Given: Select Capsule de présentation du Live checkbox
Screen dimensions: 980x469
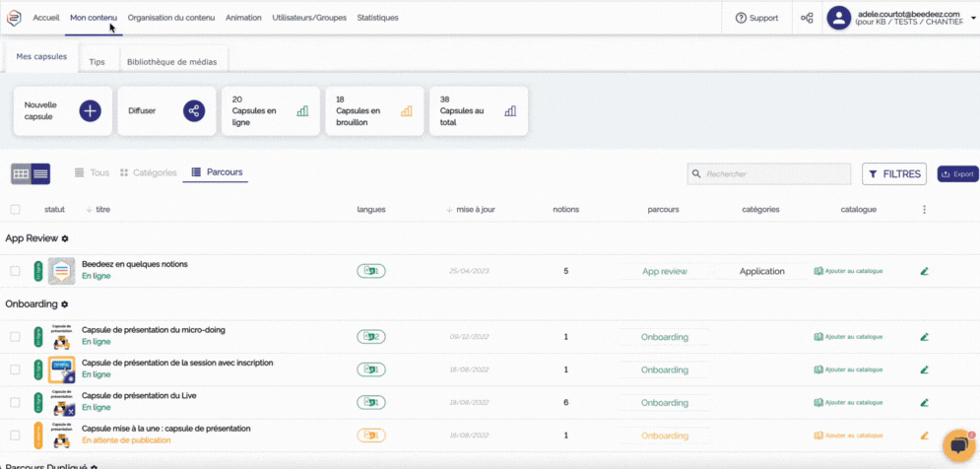Looking at the screenshot, I should pyautogui.click(x=15, y=402).
